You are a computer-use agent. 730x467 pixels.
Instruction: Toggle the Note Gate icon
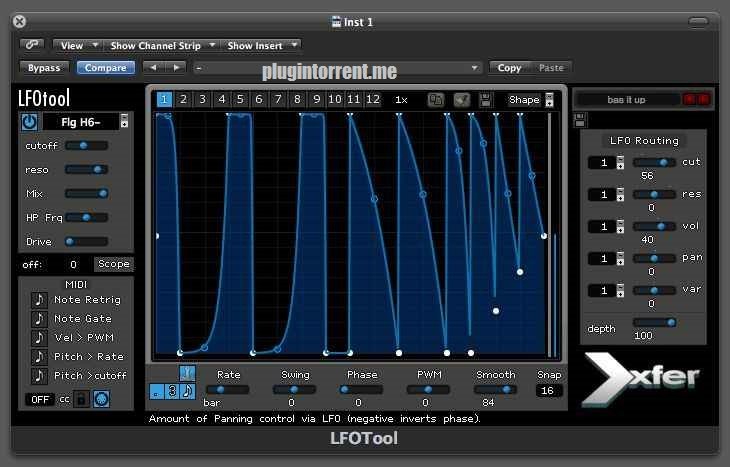(39, 319)
